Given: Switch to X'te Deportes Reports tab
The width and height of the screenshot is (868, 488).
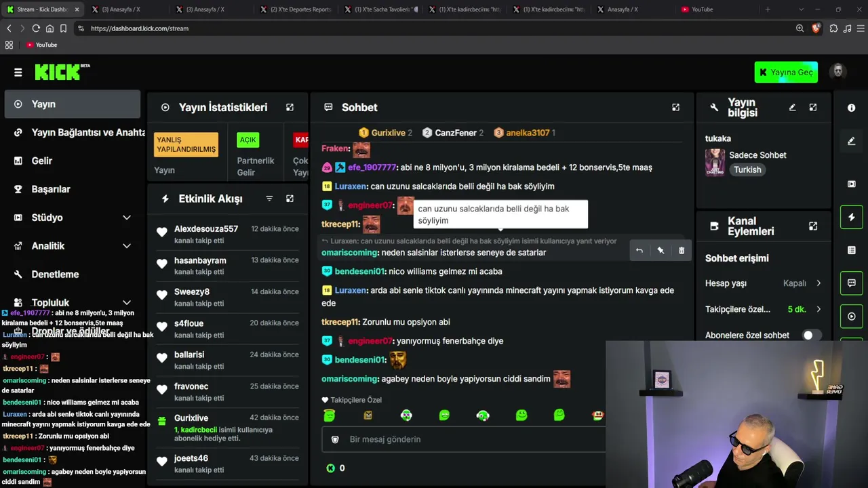Looking at the screenshot, I should point(298,9).
